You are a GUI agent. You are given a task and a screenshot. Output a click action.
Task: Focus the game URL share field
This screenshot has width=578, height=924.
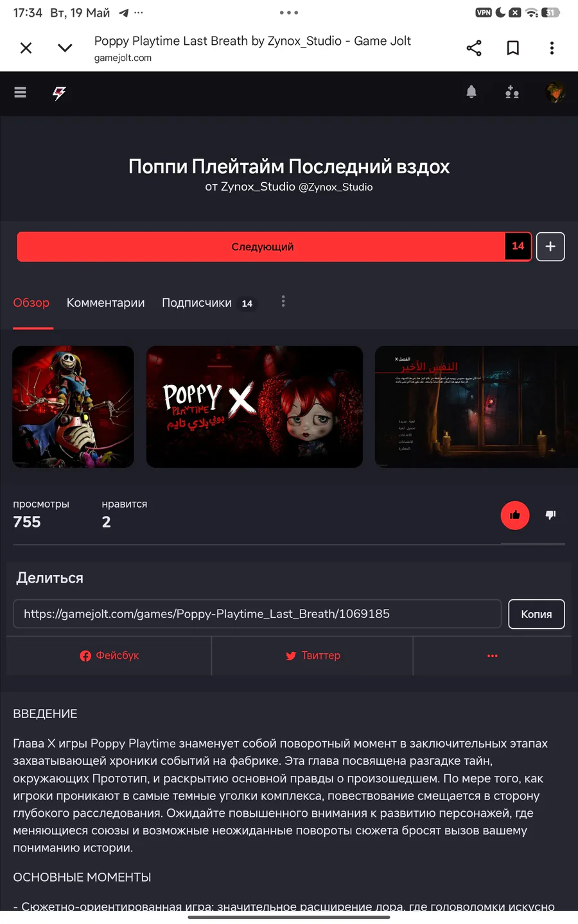click(x=257, y=614)
